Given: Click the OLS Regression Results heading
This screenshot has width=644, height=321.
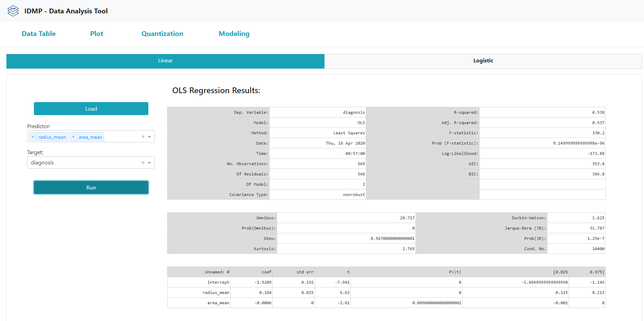Looking at the screenshot, I should [x=216, y=90].
